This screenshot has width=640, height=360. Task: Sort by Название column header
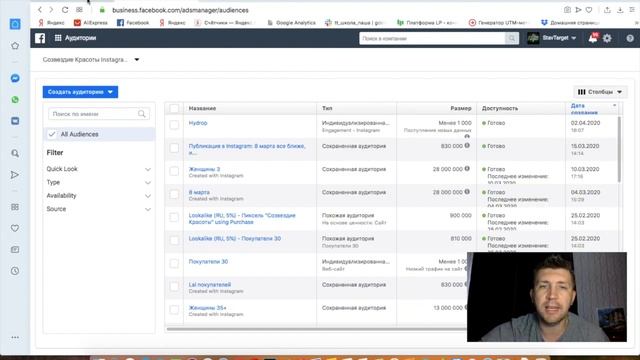202,108
